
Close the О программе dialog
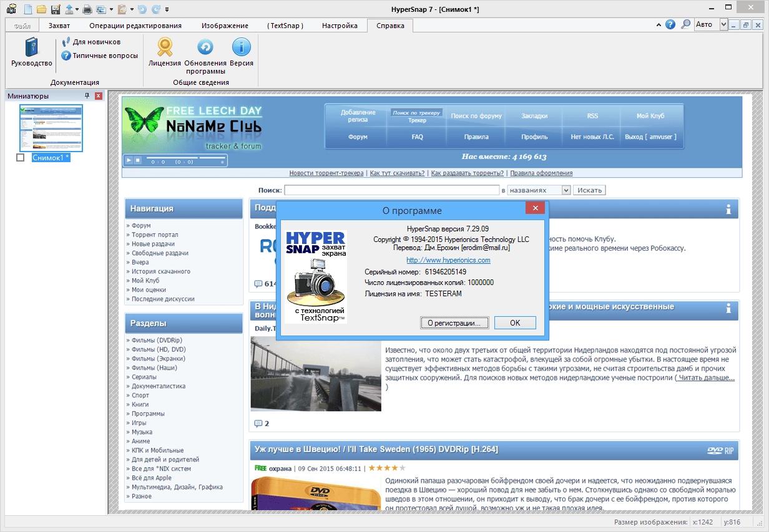click(x=535, y=209)
